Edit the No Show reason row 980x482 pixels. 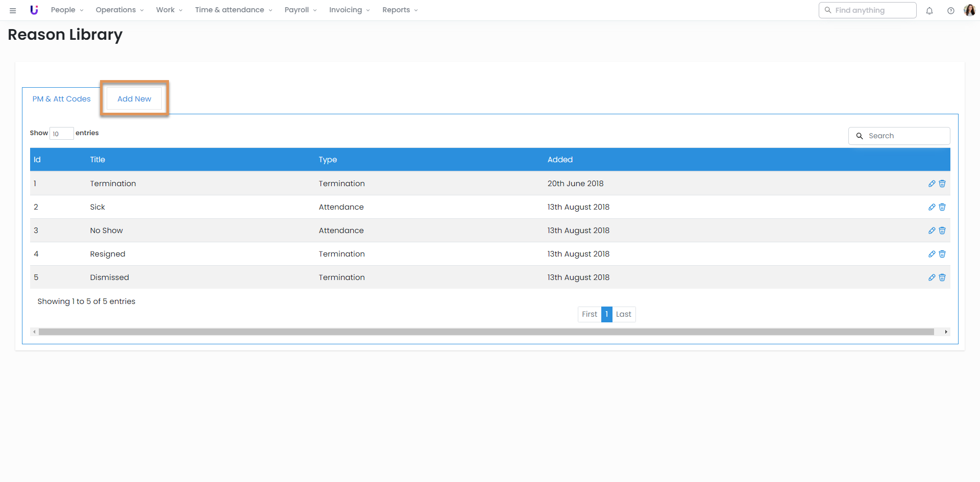[x=932, y=231]
